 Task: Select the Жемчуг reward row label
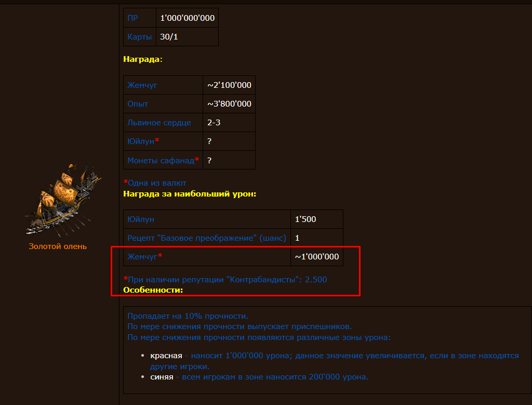coord(142,85)
